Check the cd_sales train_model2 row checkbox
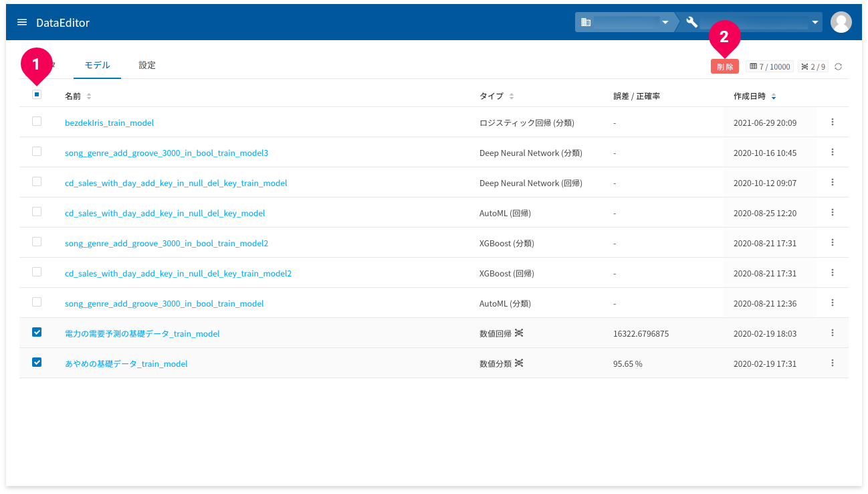 (x=37, y=272)
